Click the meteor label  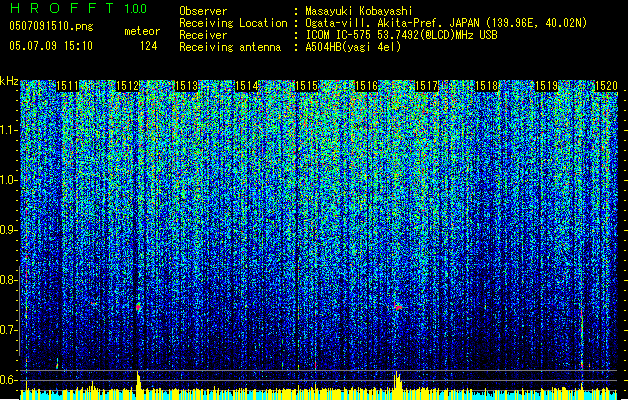[x=142, y=31]
